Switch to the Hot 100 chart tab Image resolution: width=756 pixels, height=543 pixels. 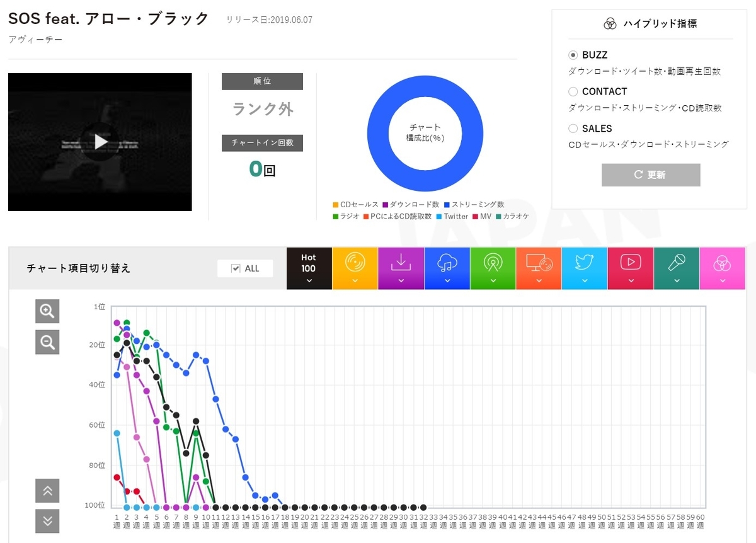coord(309,263)
